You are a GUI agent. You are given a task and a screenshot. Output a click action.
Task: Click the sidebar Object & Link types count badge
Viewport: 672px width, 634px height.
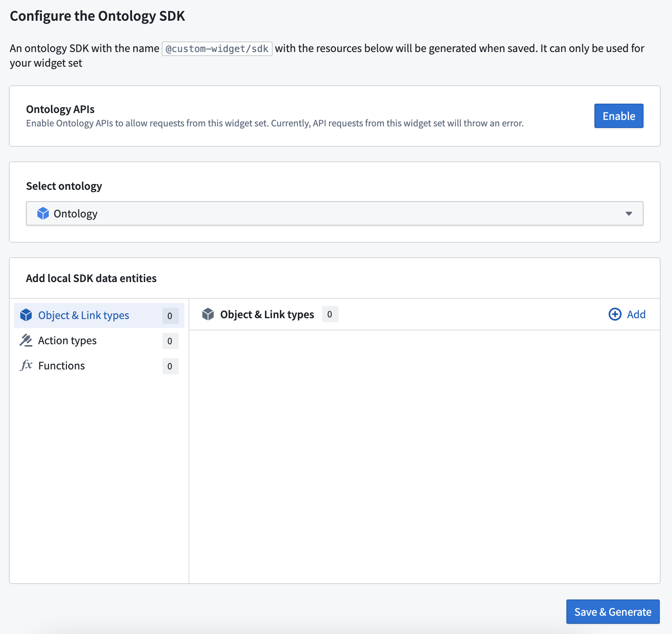[x=170, y=316]
